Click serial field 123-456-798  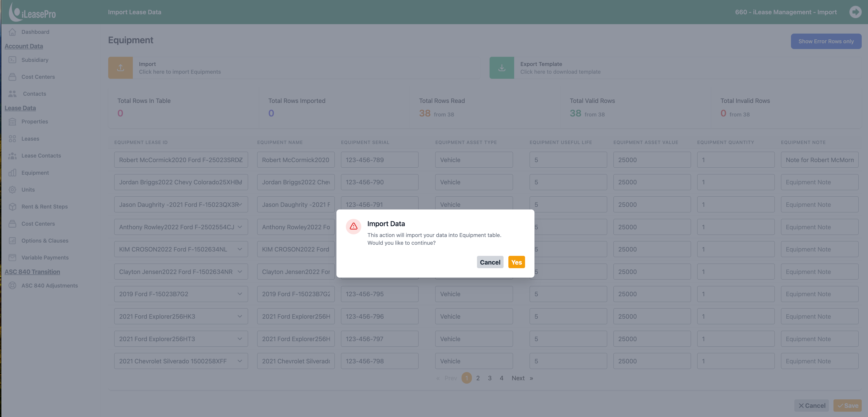coord(380,361)
